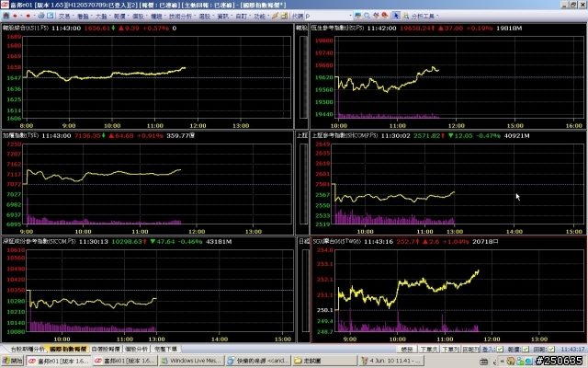Open the Windows Start button
The width and height of the screenshot is (588, 368).
tap(12, 361)
